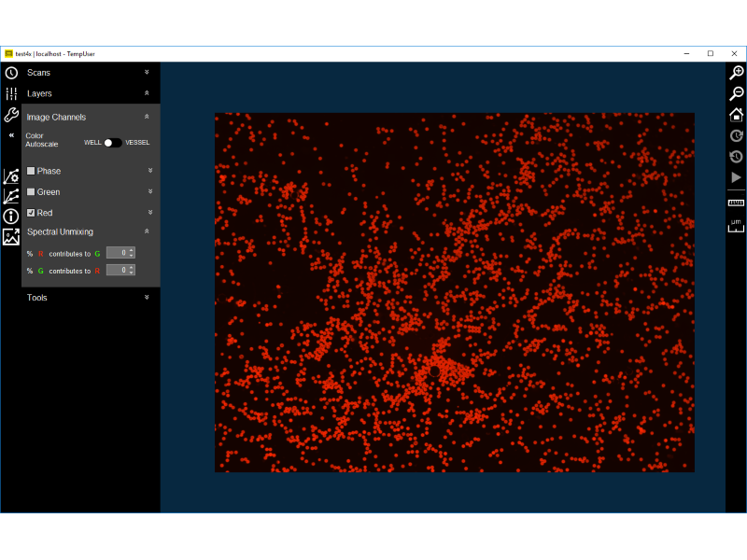Step to next scan with forward clock icon
747x560 pixels.
tap(737, 135)
